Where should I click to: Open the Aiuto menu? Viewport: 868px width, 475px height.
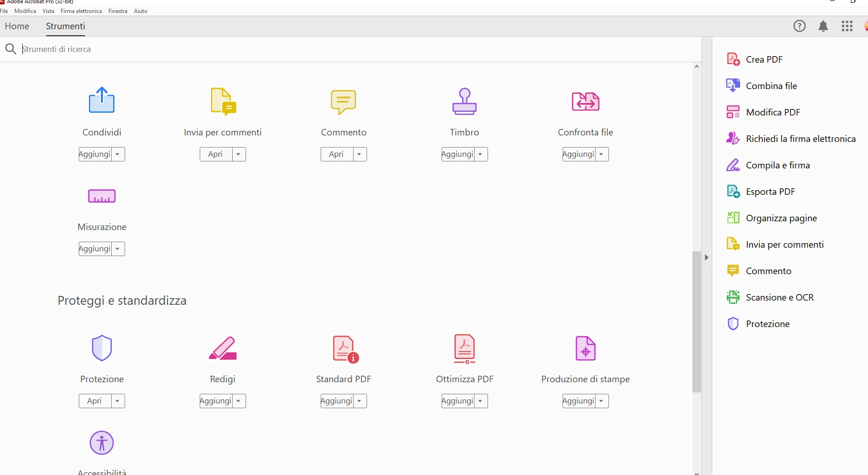(140, 11)
